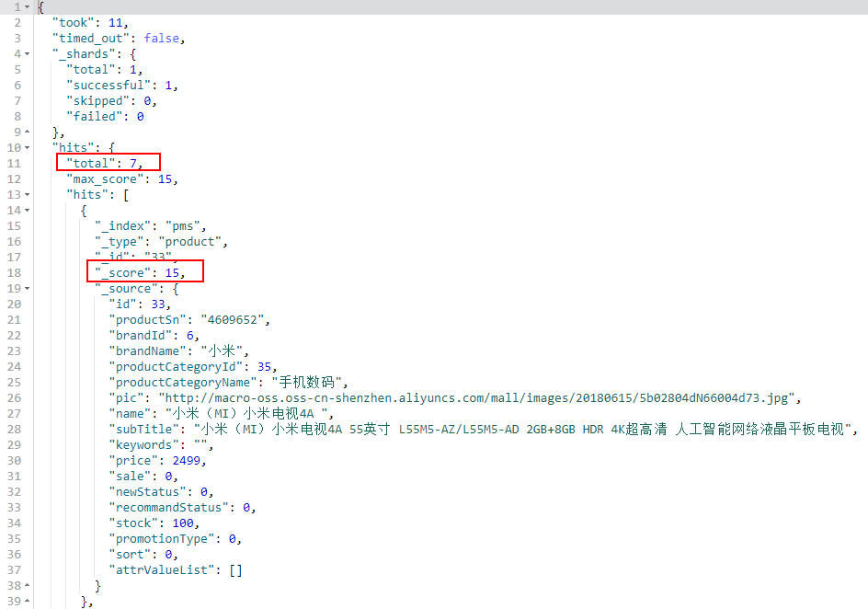Click the fold-end arrow on line 38
The image size is (868, 609).
pos(28,586)
